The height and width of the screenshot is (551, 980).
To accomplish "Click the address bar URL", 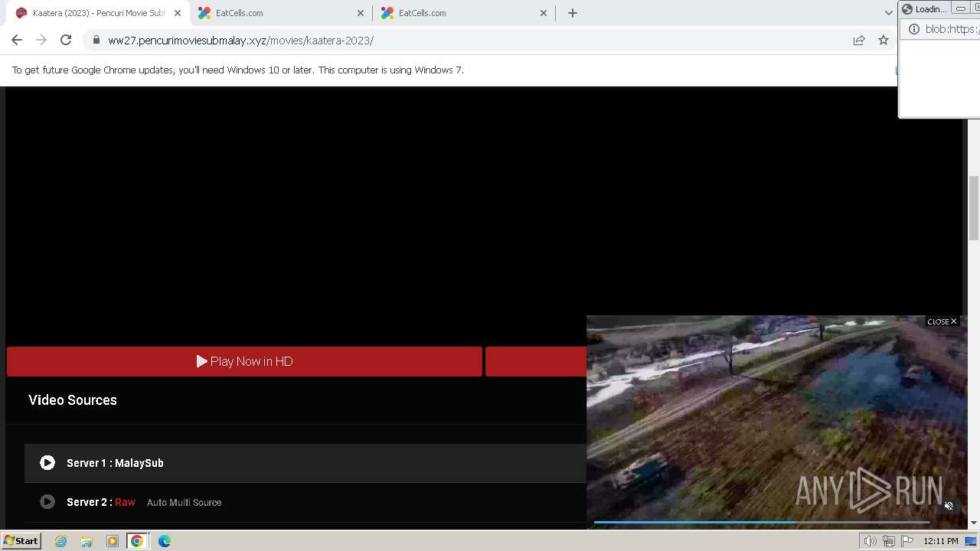I will [240, 41].
